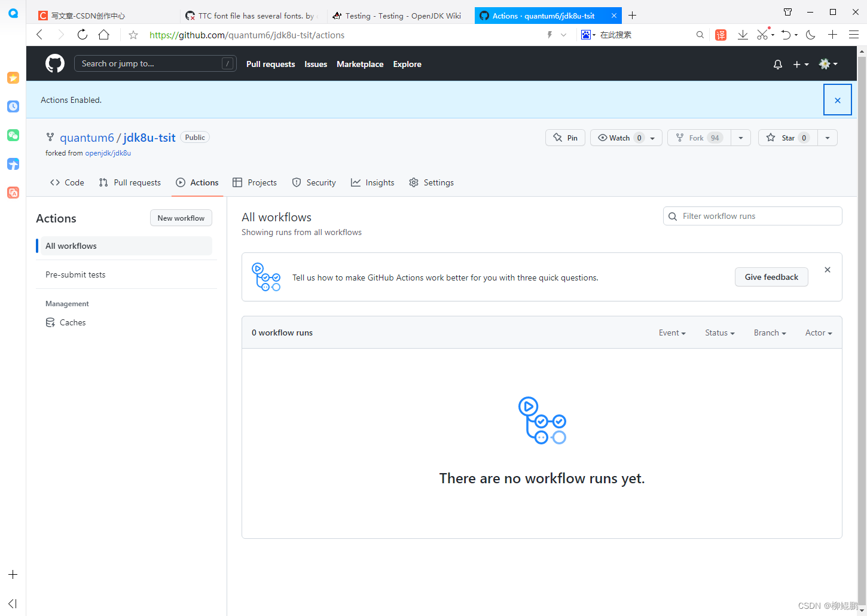Open the plus create-new menu
The image size is (867, 616).
(801, 64)
